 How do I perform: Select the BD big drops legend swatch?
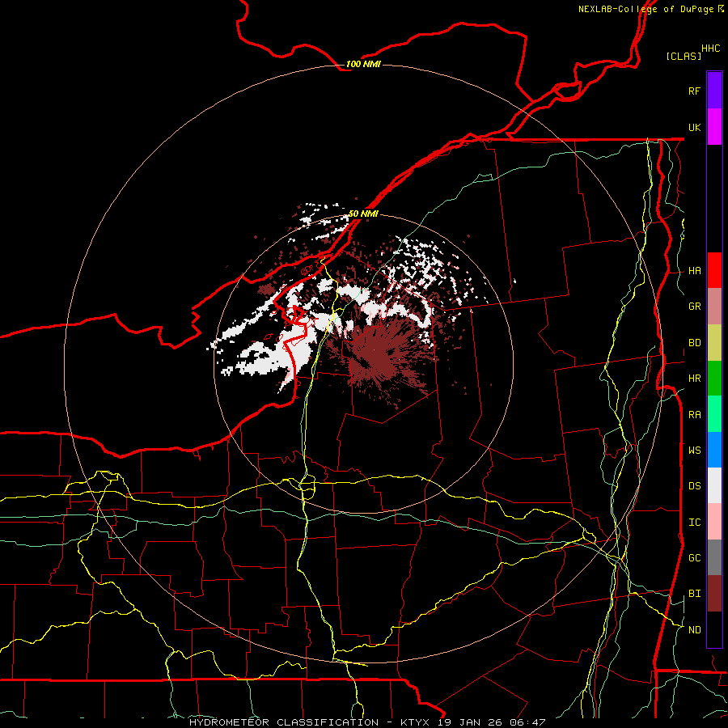[714, 343]
